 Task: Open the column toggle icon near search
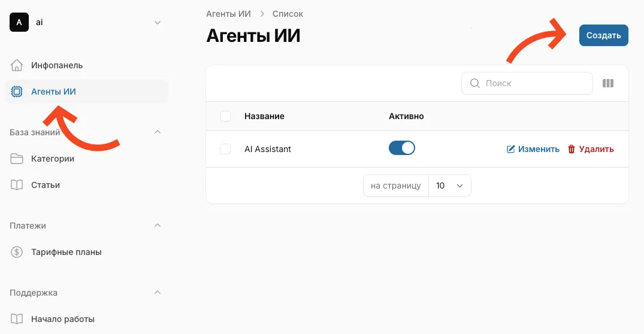tap(608, 83)
